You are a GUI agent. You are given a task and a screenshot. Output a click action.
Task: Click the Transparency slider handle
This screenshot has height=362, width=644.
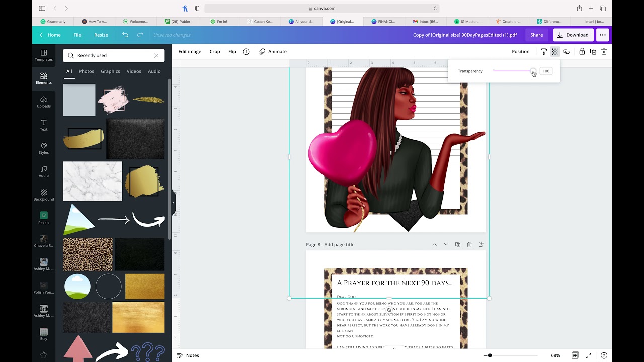pyautogui.click(x=533, y=71)
